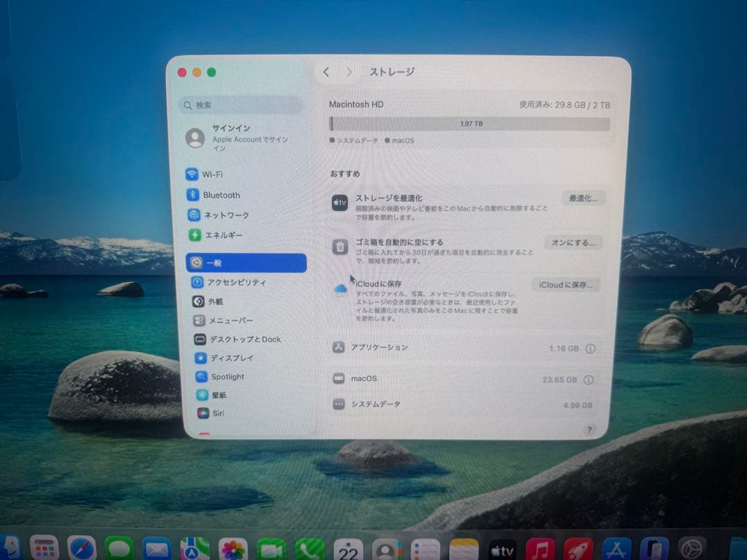
Task: Open Siri settings from the sidebar
Action: (203, 413)
